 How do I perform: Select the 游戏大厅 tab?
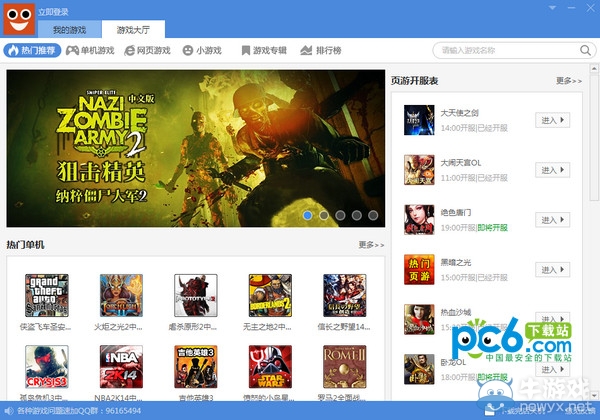pyautogui.click(x=133, y=30)
